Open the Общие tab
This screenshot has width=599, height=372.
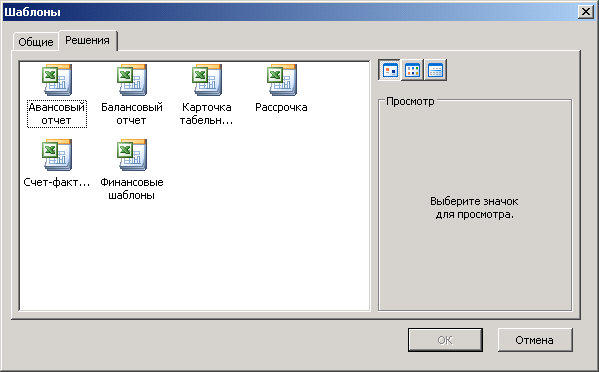tap(36, 42)
